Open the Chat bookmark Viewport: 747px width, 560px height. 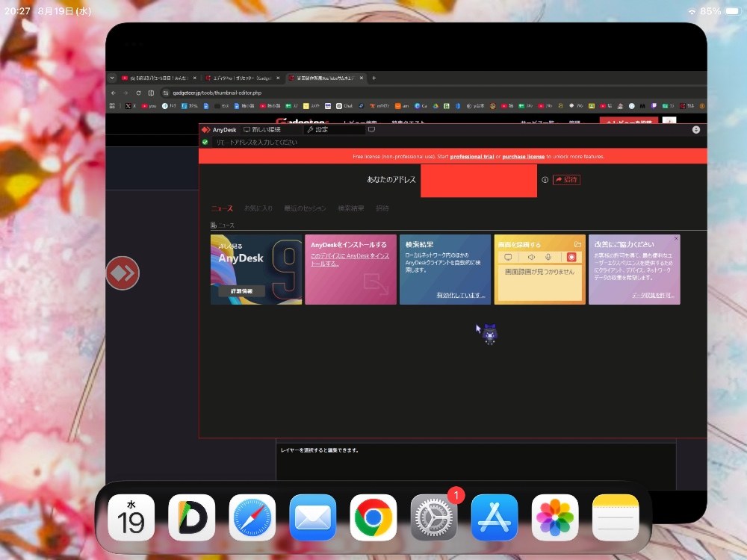click(x=344, y=106)
